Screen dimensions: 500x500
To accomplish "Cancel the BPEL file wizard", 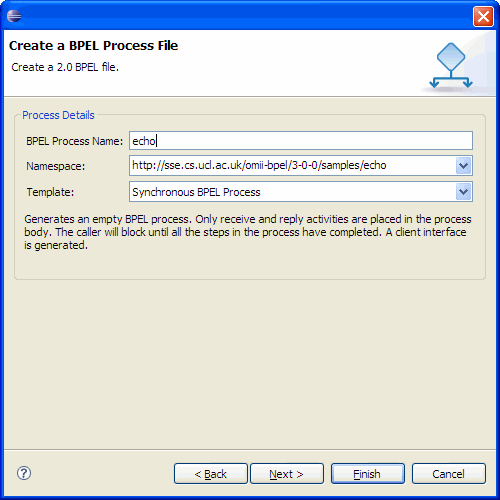I will point(449,473).
